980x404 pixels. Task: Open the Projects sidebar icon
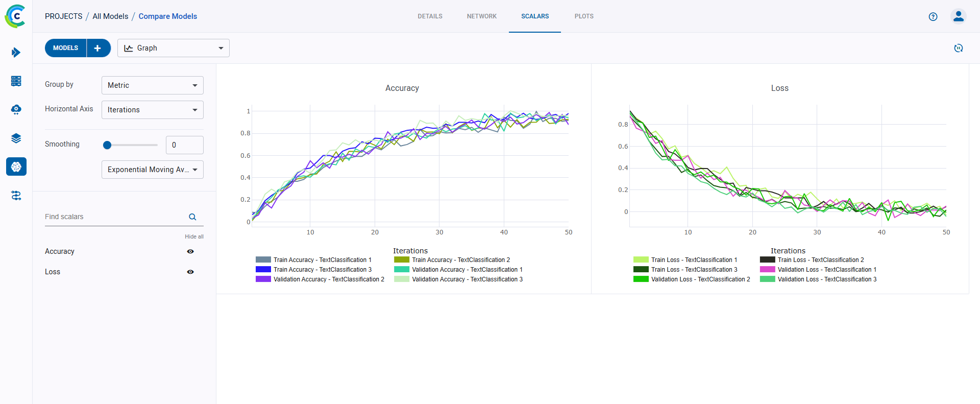[16, 53]
